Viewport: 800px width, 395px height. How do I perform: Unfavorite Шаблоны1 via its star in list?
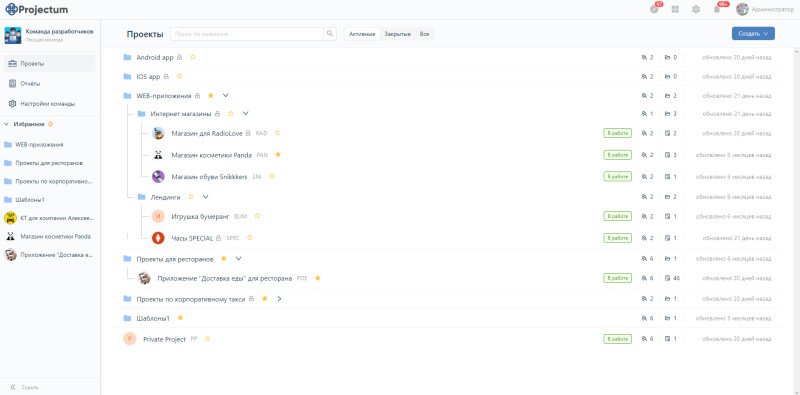coord(180,317)
